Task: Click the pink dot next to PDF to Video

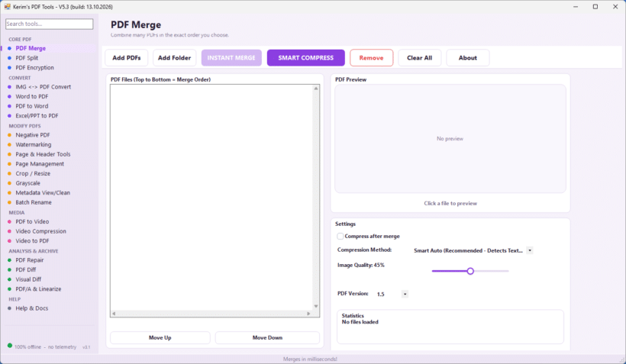Action: tap(10, 221)
